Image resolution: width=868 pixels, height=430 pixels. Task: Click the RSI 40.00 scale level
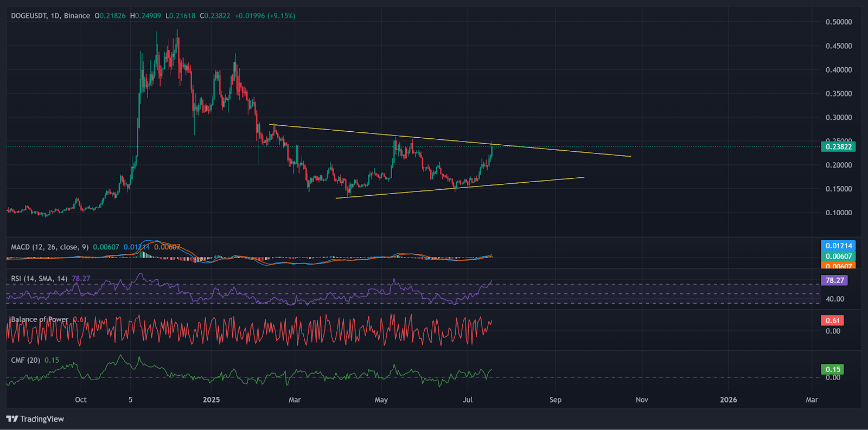834,299
